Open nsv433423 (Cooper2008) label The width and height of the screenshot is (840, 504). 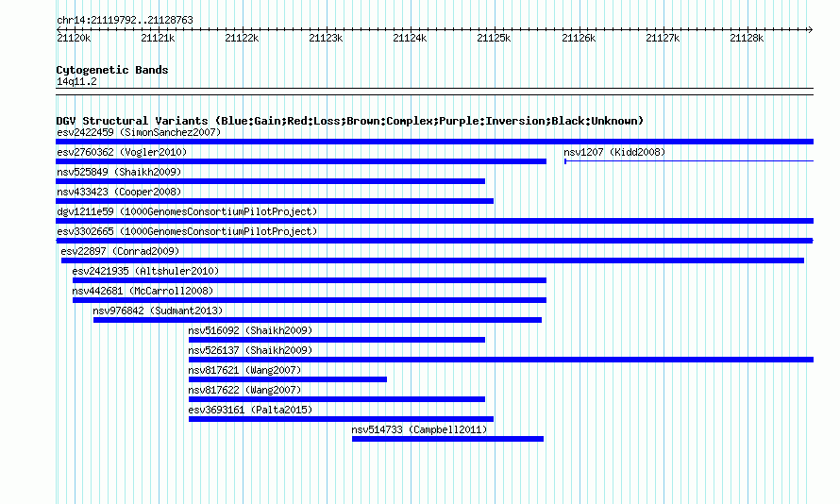[119, 192]
